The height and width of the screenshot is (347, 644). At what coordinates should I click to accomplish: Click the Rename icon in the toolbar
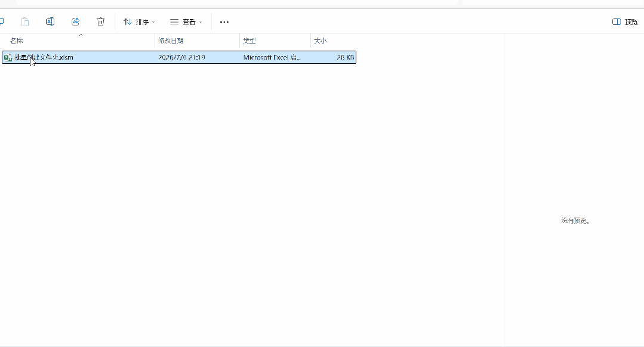point(50,21)
